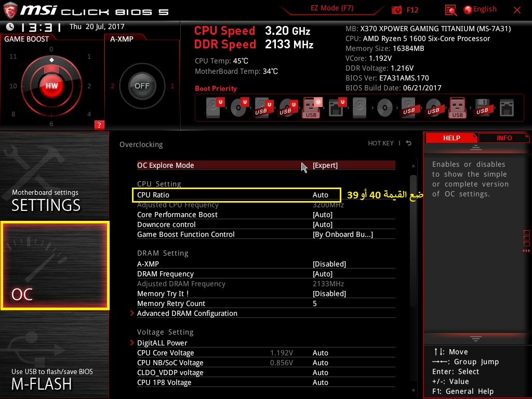Switch to the INFO tab

(504, 138)
